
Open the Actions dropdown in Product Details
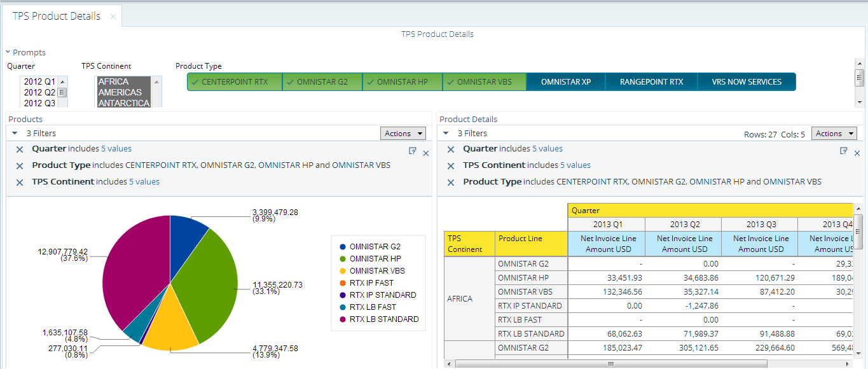pos(834,134)
